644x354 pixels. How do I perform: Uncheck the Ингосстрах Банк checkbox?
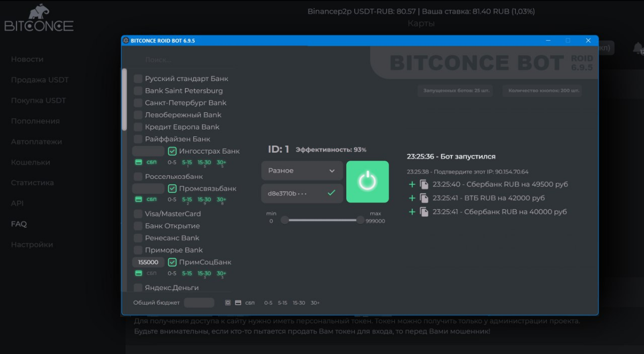click(x=172, y=151)
